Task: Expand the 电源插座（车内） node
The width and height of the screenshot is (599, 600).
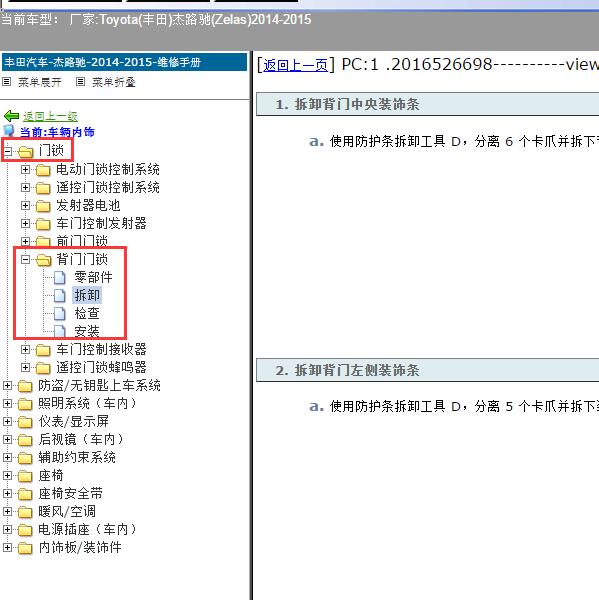Action: click(x=7, y=529)
